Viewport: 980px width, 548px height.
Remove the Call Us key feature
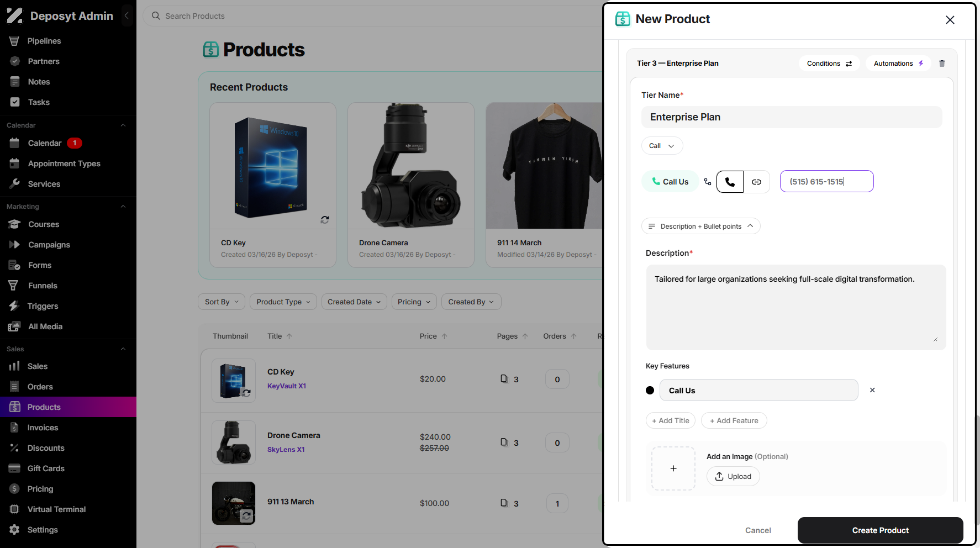(872, 390)
